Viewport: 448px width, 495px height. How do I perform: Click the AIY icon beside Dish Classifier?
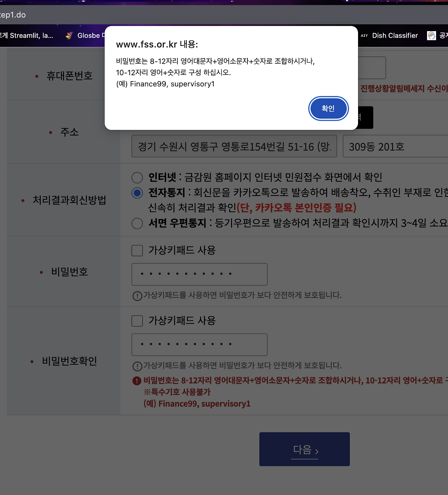click(364, 35)
